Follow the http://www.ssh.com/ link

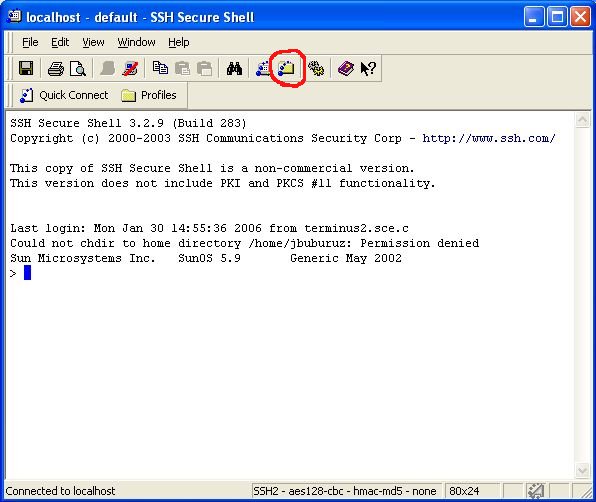tap(489, 138)
